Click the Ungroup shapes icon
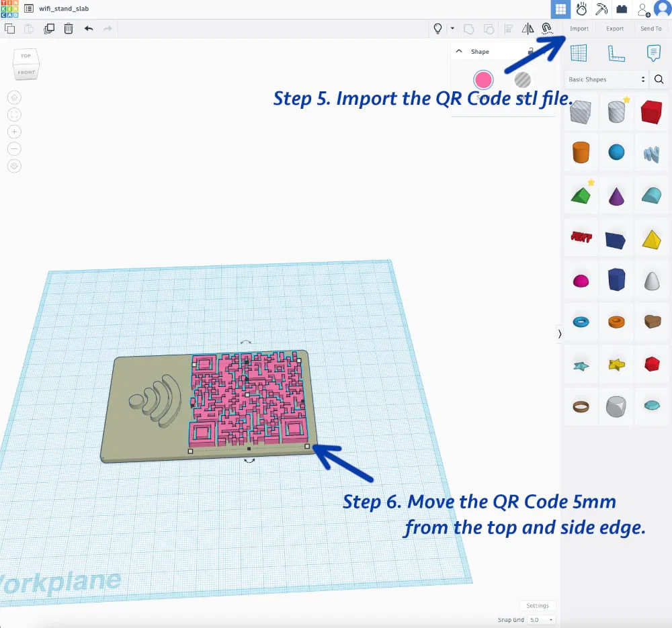Image resolution: width=672 pixels, height=628 pixels. [489, 29]
